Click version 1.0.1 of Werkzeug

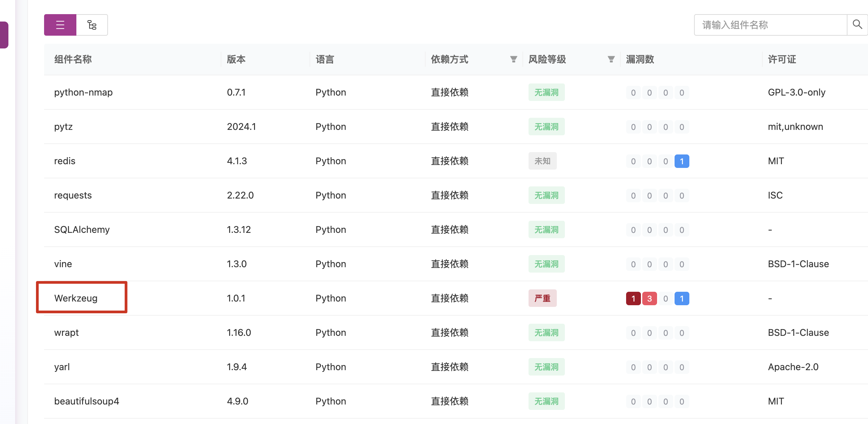pyautogui.click(x=236, y=298)
